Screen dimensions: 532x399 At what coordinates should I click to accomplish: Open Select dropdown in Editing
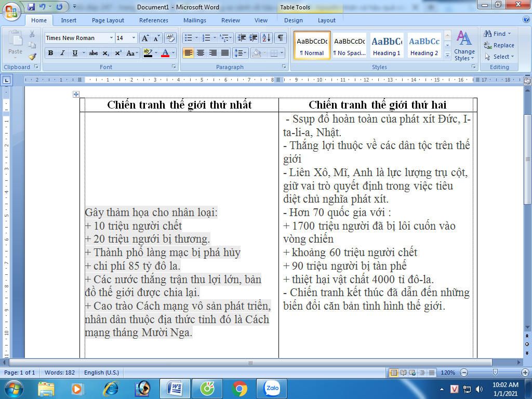499,57
